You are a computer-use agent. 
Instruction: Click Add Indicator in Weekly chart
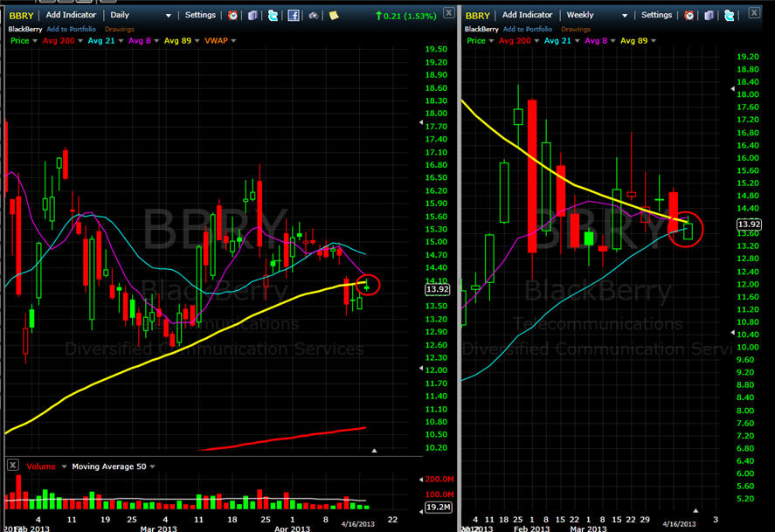527,16
